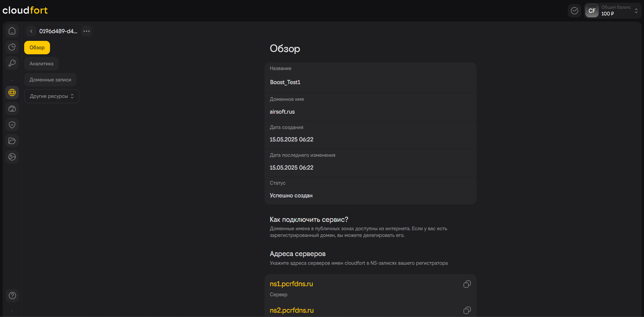The height and width of the screenshot is (317, 644).
Task: Open the speedometer icon in sidebar
Action: point(12,109)
